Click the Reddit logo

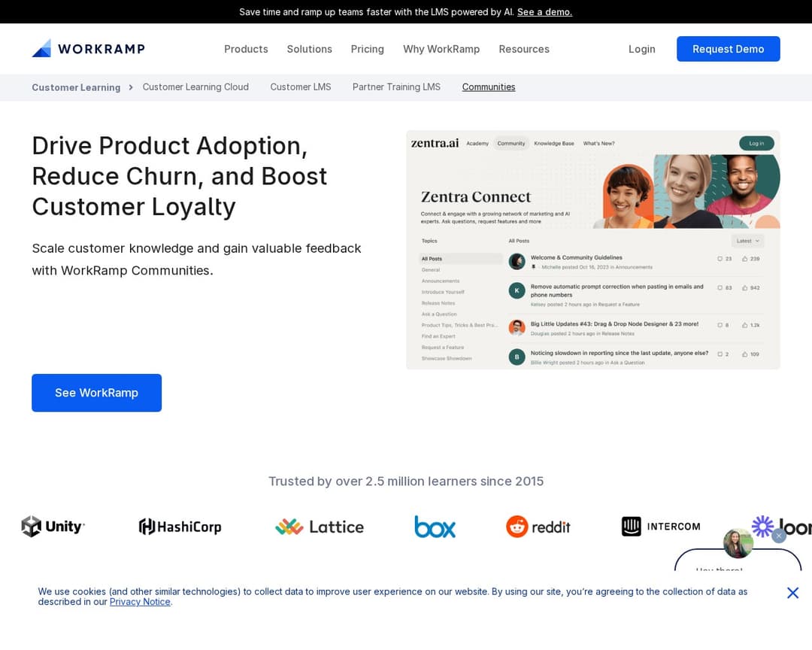click(538, 527)
